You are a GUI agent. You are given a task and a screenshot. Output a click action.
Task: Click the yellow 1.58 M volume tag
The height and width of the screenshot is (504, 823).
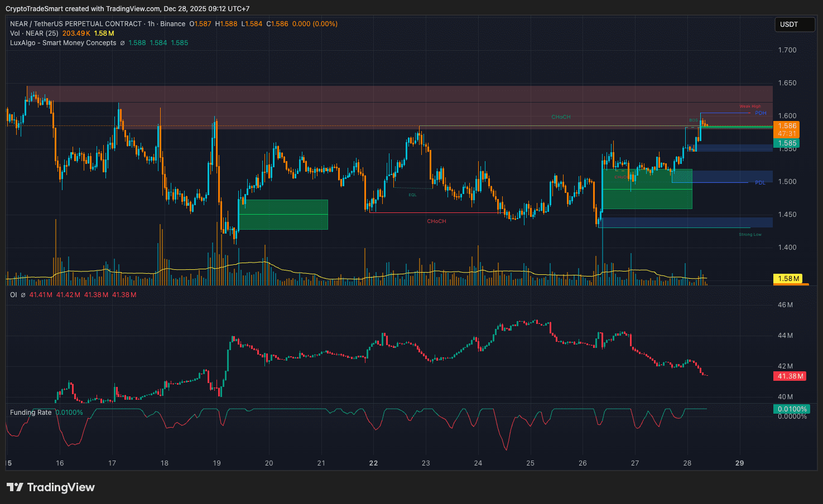788,279
